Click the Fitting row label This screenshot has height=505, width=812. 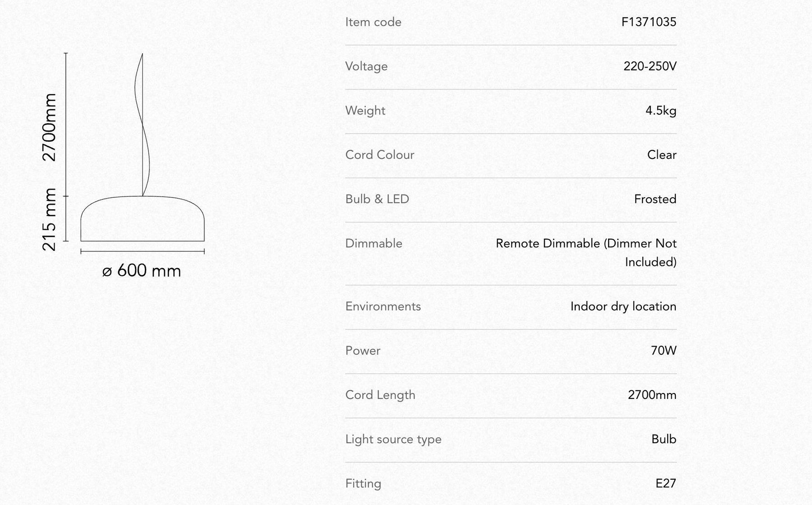[x=363, y=483]
